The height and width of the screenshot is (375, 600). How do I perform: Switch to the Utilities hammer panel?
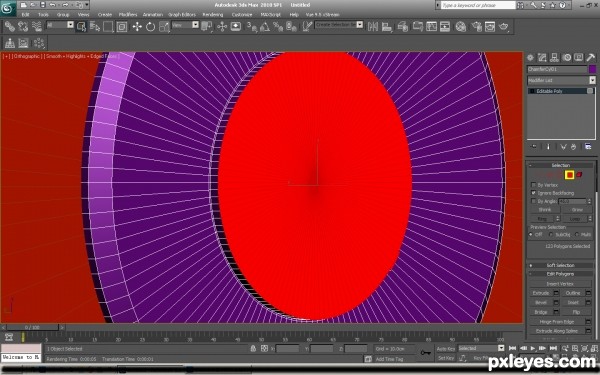tap(590, 58)
